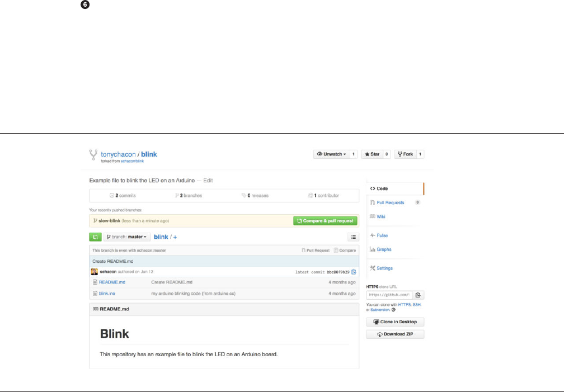Viewport: 564px width, 392px height.
Task: Click the green compare icon button
Action: [95, 237]
